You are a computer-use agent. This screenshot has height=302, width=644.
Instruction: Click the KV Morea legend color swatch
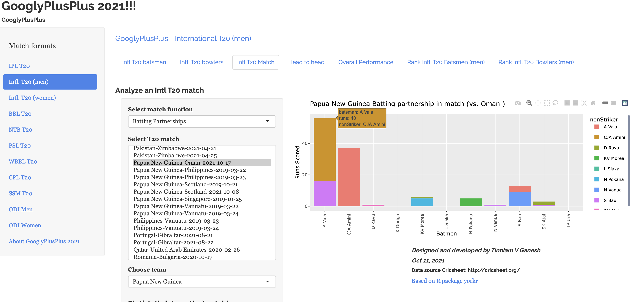point(596,158)
